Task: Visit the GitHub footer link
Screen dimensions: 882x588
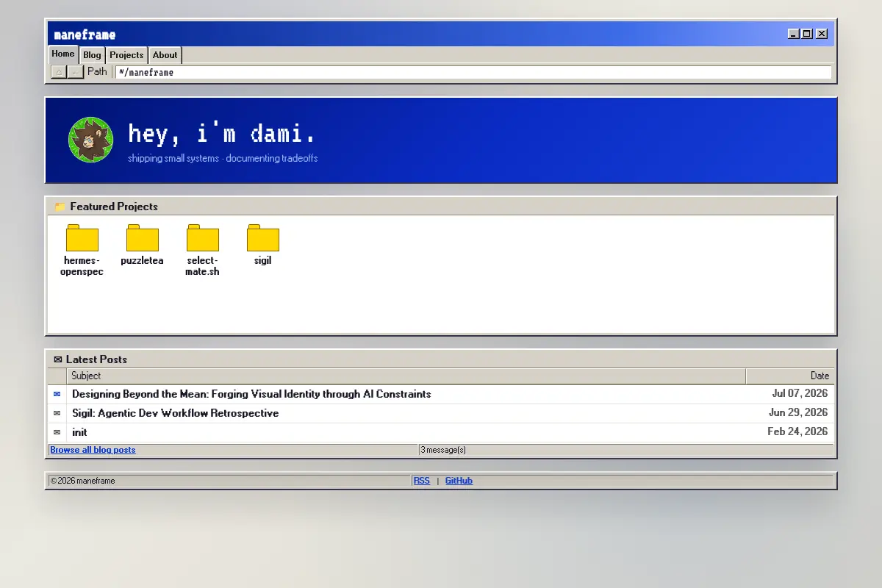Action: (x=459, y=481)
